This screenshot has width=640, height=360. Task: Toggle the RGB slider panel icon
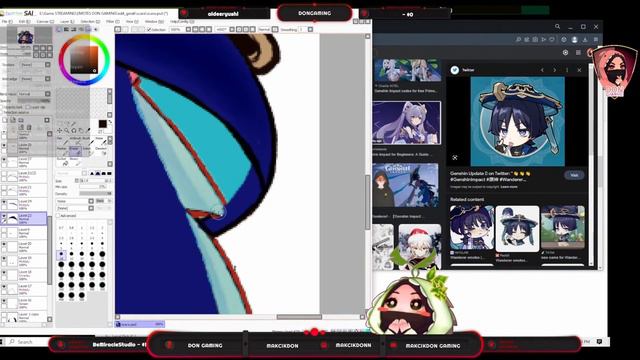(67, 29)
